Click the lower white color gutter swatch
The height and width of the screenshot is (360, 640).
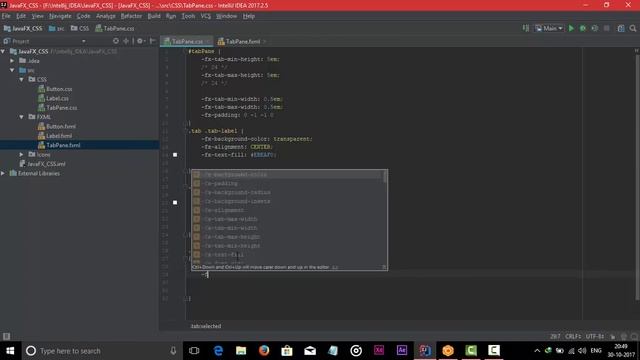click(x=175, y=202)
